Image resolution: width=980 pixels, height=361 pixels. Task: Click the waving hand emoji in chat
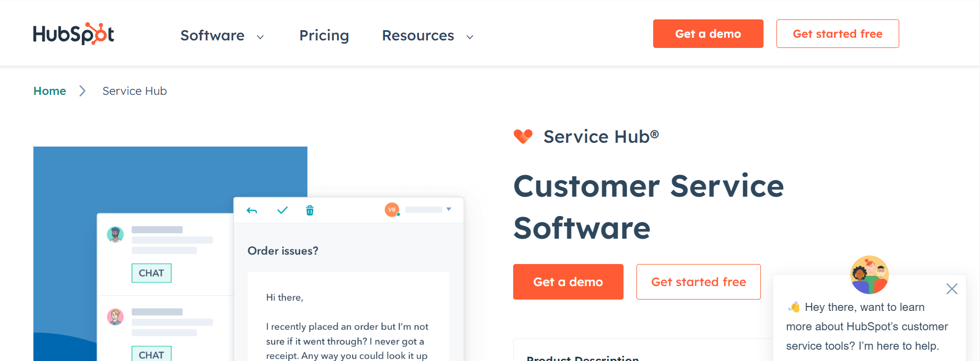coord(794,307)
